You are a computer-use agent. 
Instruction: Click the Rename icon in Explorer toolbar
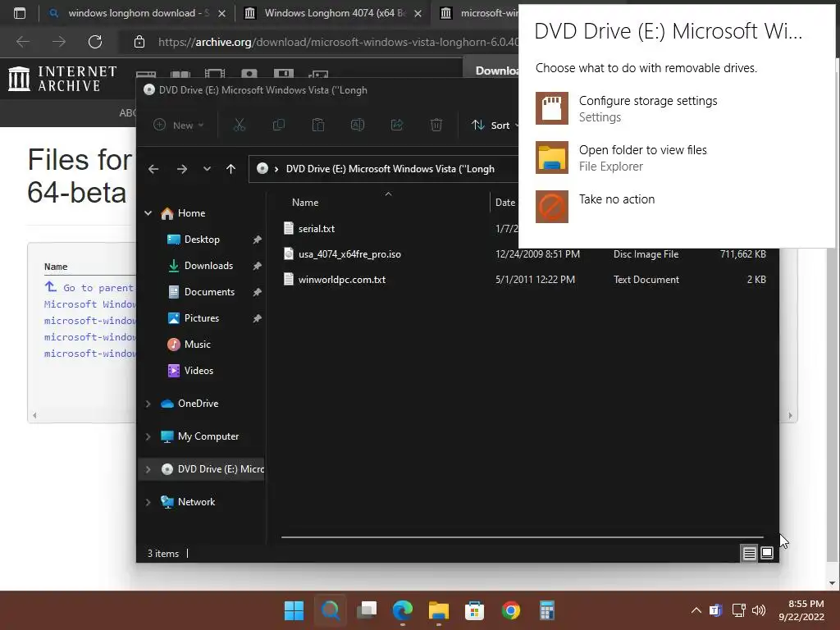click(358, 125)
